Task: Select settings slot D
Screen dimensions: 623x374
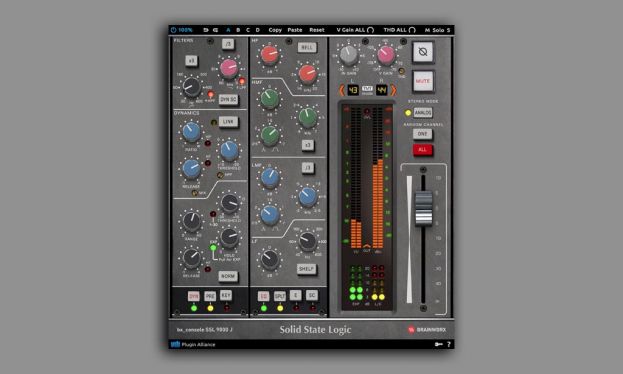Action: [257, 30]
